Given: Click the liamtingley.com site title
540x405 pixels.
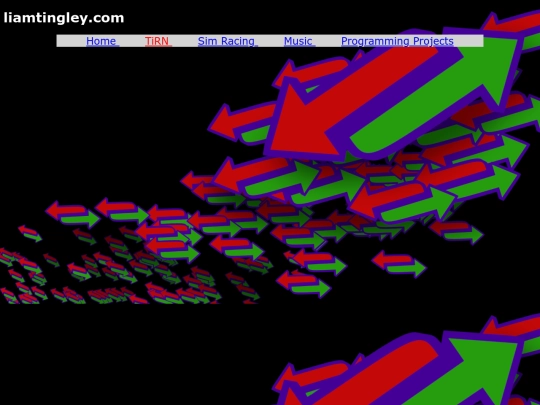Looking at the screenshot, I should coord(64,18).
